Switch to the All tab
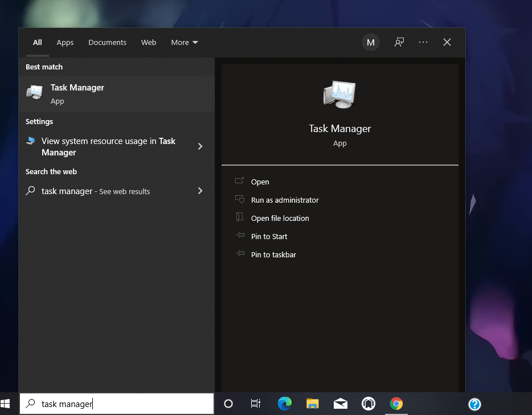 click(38, 42)
